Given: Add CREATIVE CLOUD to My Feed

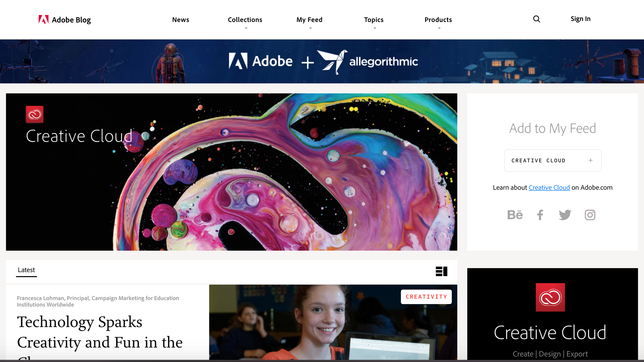Looking at the screenshot, I should [x=553, y=161].
